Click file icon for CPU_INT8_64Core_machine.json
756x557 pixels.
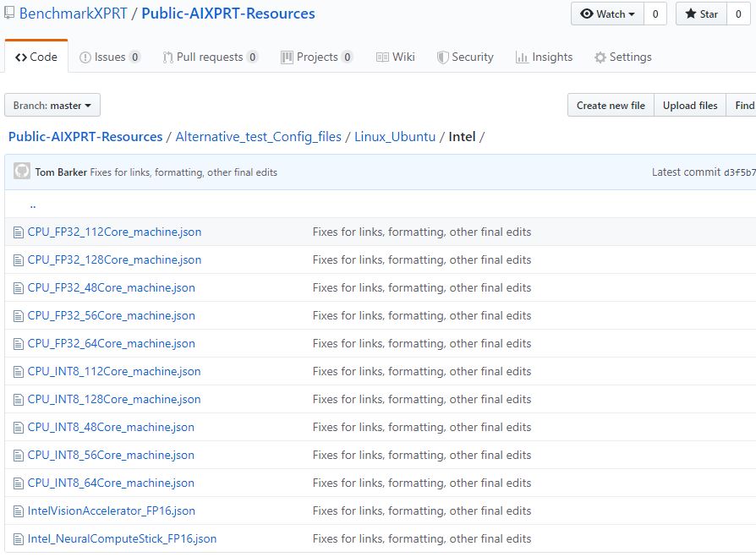click(19, 484)
